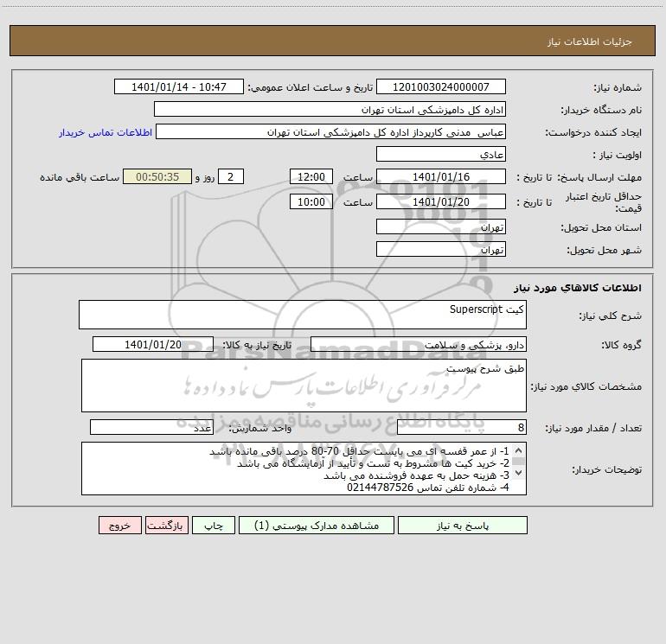The image size is (666, 644).
Task: Click remaining time countdown 00:50:35
Action: [157, 176]
